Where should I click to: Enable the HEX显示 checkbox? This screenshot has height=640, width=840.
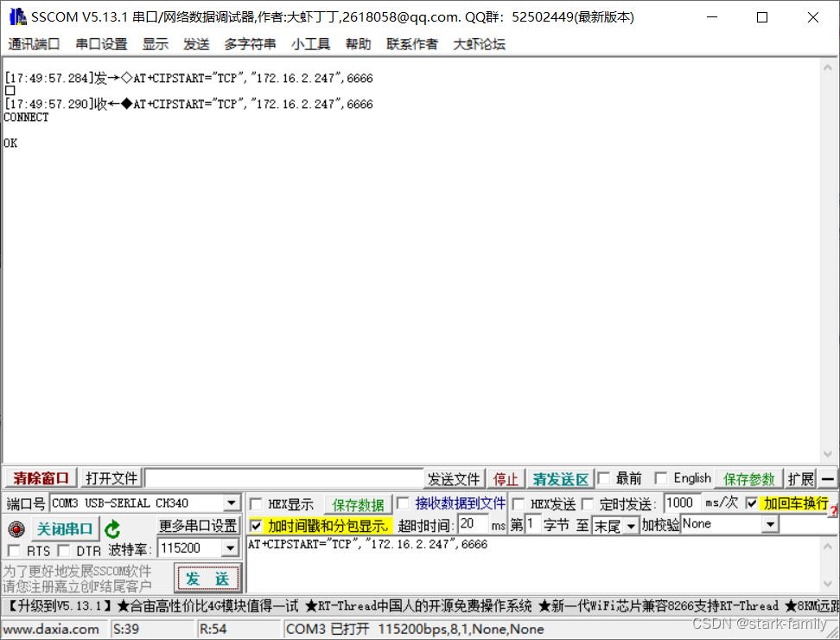[x=256, y=502]
